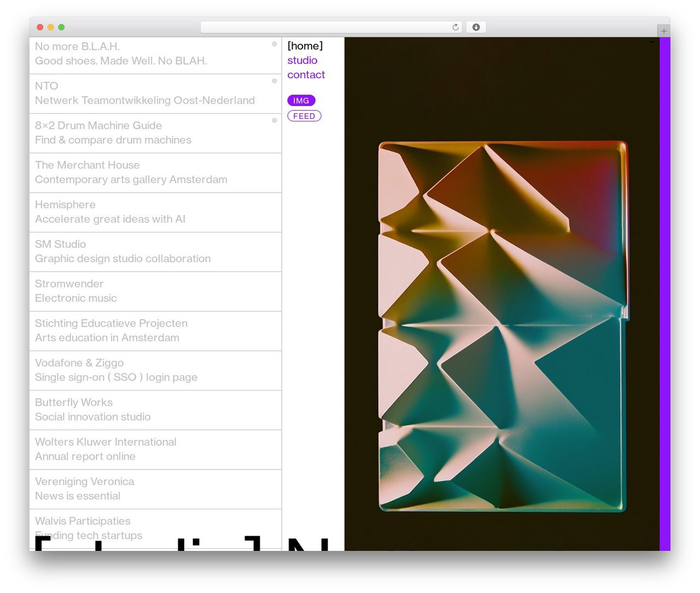Select the SM Studio project

click(x=155, y=252)
